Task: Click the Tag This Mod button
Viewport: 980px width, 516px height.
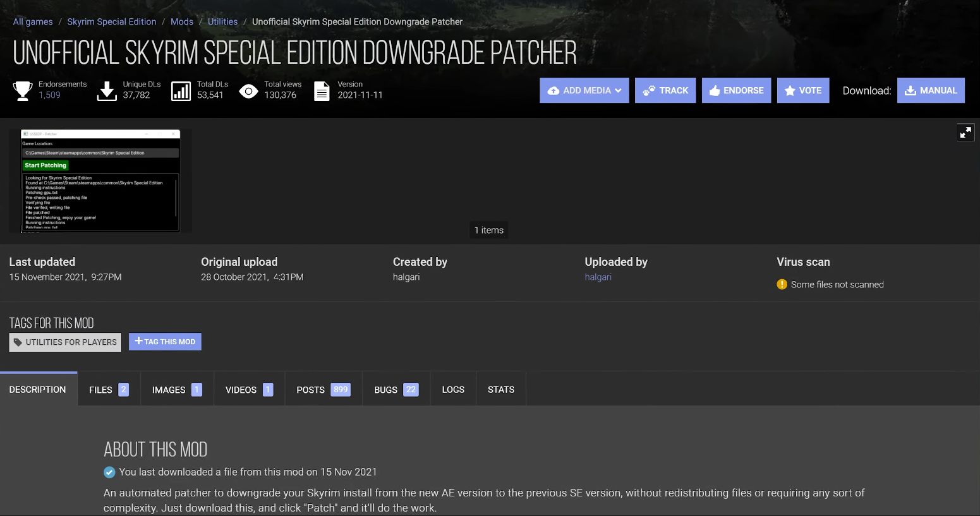Action: [x=165, y=342]
